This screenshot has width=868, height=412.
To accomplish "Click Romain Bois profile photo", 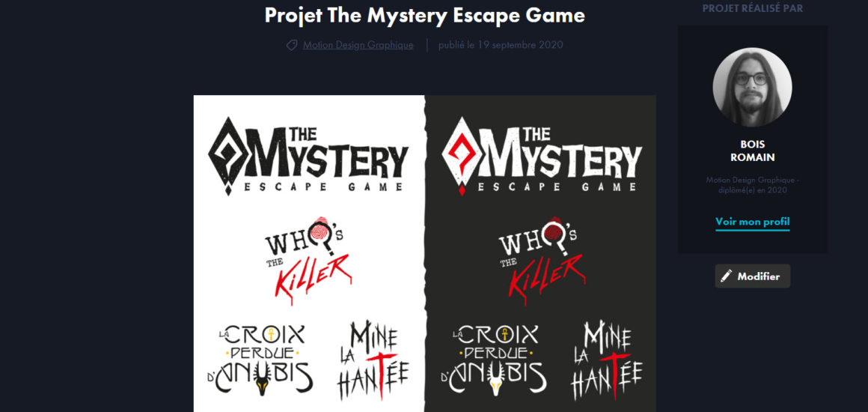I will point(752,87).
